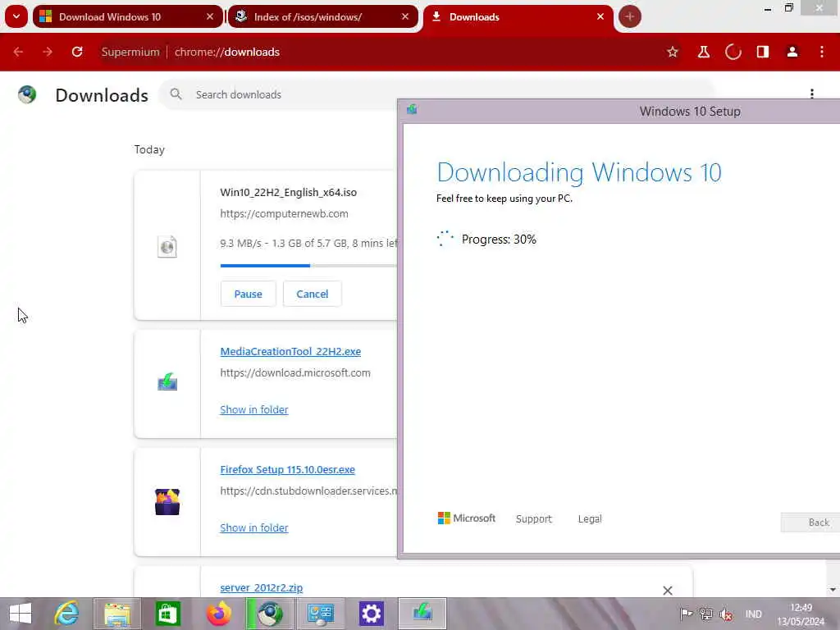Open a new tab with plus button
The width and height of the screenshot is (840, 630).
tap(629, 16)
